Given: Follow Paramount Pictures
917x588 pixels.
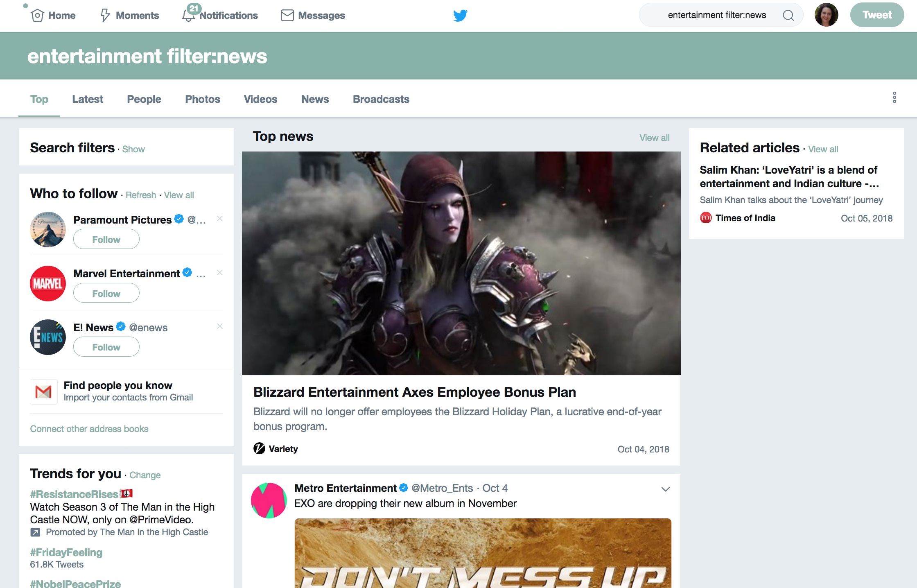Looking at the screenshot, I should tap(106, 239).
